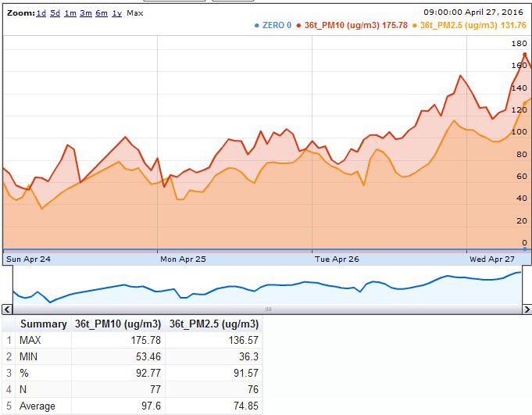Image resolution: width=532 pixels, height=415 pixels.
Task: Sort table by 36t_PM10 (ug/m3) column
Action: point(118,324)
